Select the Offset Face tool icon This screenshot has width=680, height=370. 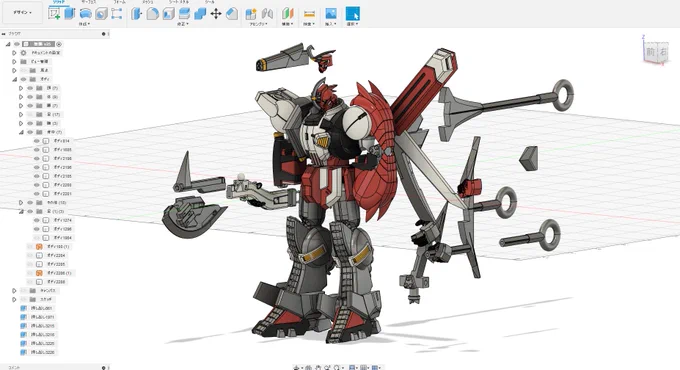coord(184,14)
